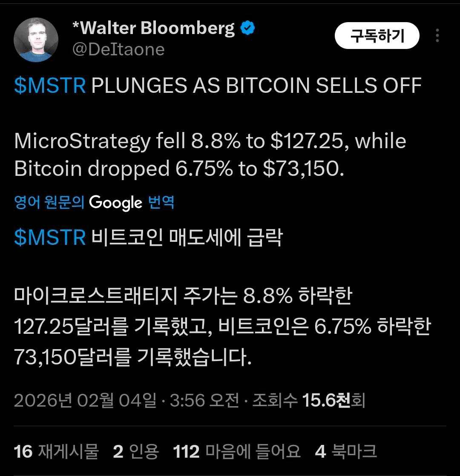Click the PLUNGES AS BITCOIN SELLS OFF headline

256,86
